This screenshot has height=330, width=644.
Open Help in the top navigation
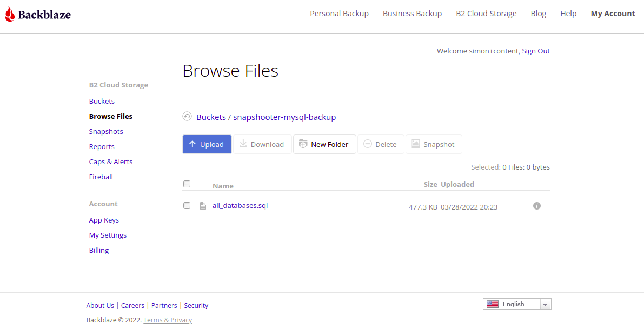(x=568, y=14)
